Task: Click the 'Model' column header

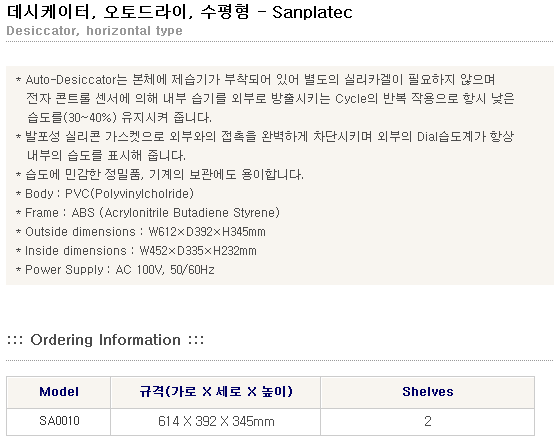Action: pyautogui.click(x=59, y=392)
